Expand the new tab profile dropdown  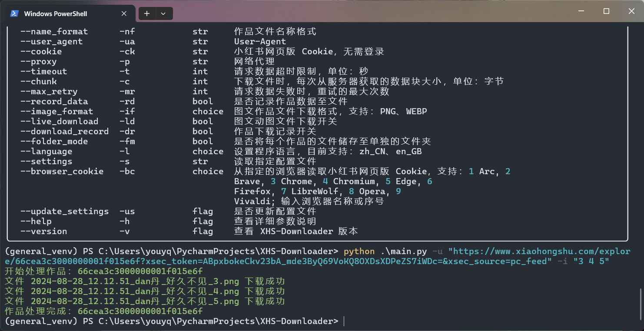(163, 13)
